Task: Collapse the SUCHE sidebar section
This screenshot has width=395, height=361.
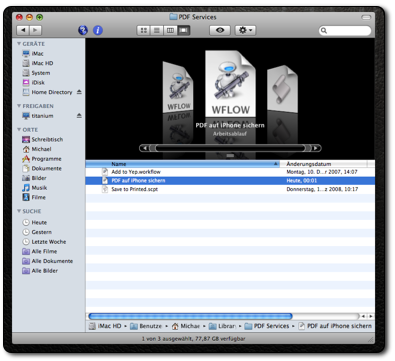Action: (x=19, y=211)
